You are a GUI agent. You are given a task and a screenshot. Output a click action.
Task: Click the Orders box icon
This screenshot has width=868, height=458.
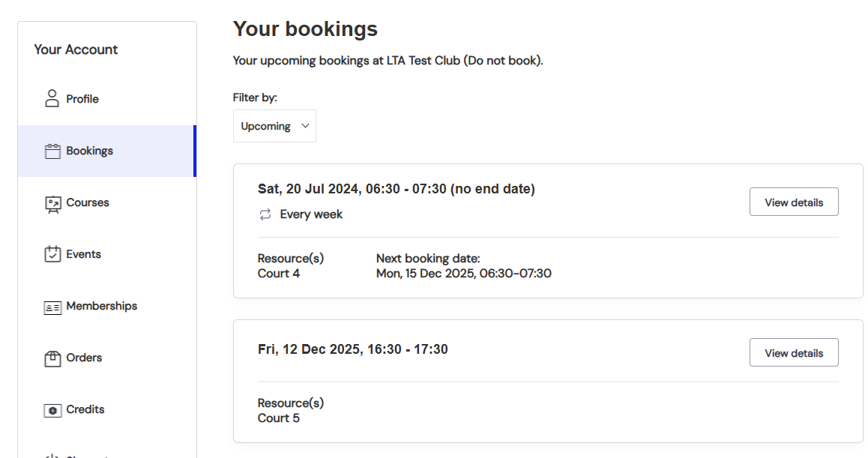click(52, 358)
